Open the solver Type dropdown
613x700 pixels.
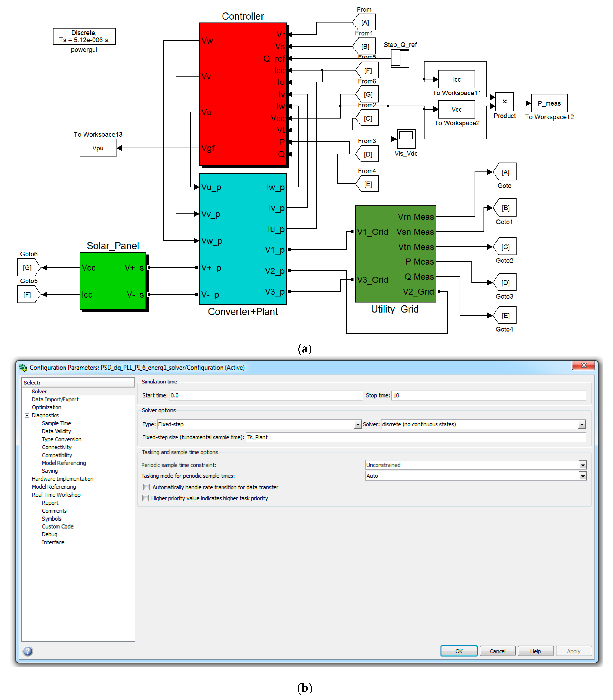pos(357,424)
